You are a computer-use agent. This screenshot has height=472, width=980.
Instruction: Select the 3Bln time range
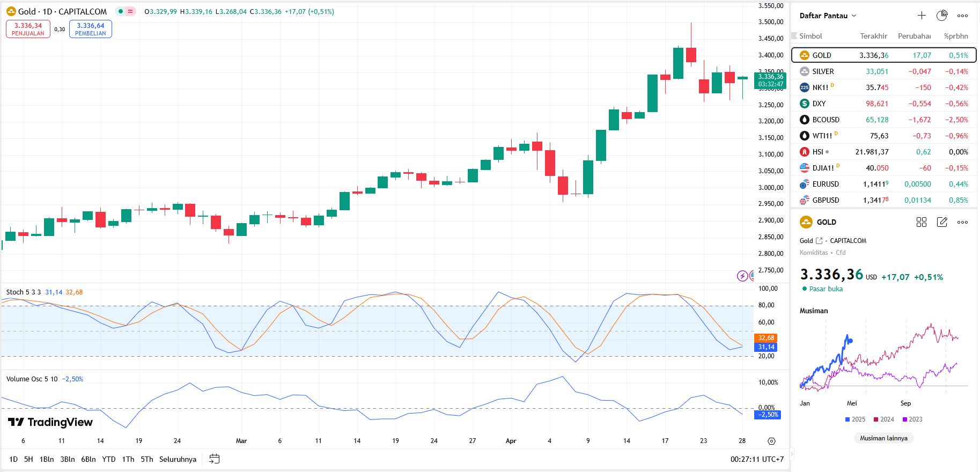pos(67,459)
